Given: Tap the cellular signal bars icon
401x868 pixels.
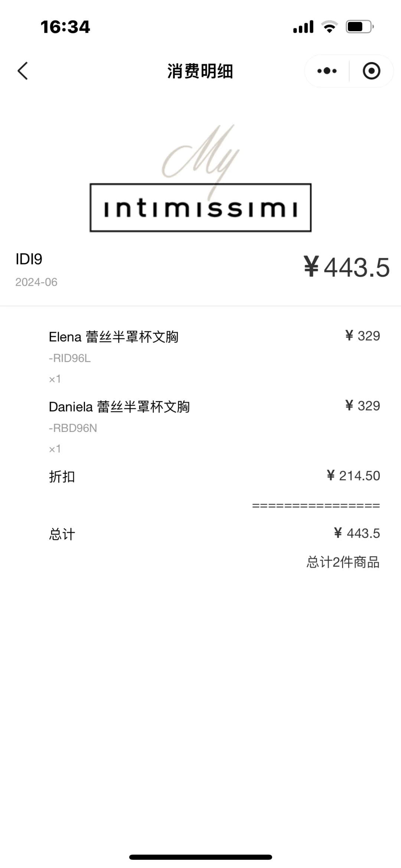Looking at the screenshot, I should 303,27.
